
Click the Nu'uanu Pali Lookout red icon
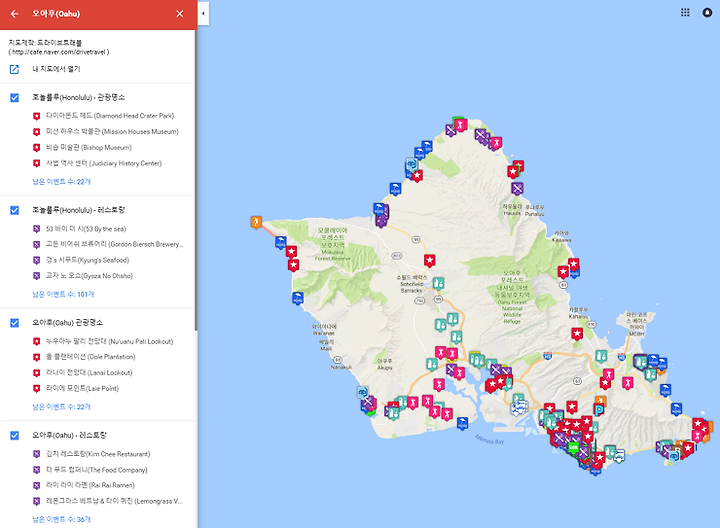[37, 341]
